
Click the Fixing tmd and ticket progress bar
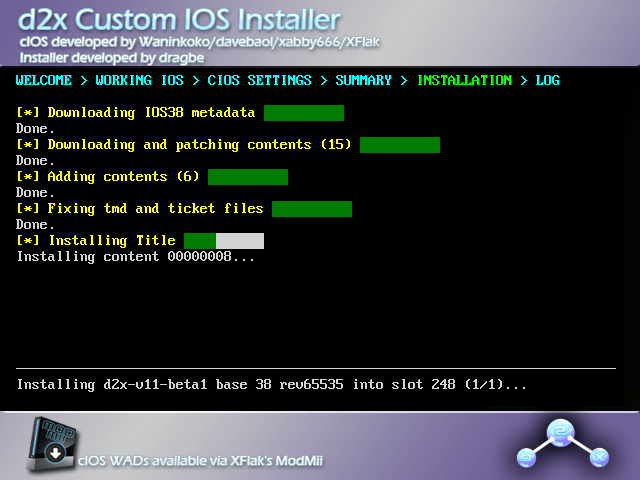point(312,209)
